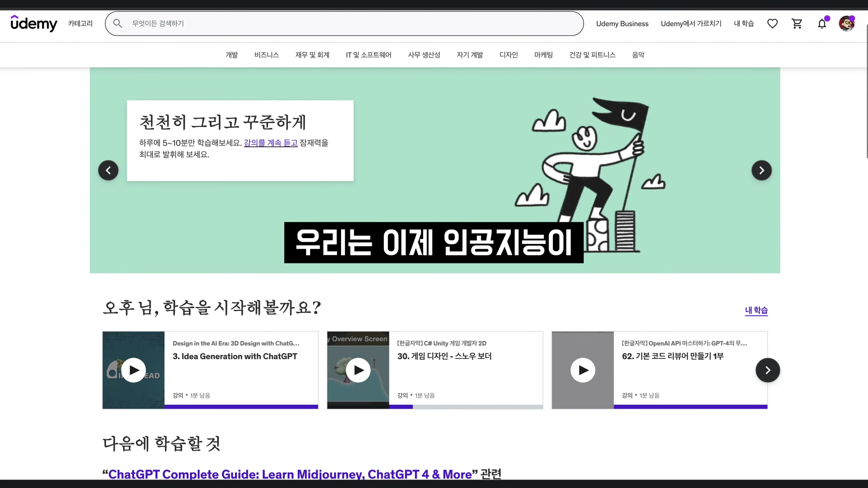The height and width of the screenshot is (488, 868).
Task: Open the 카테고리 dropdown menu
Action: 80,24
